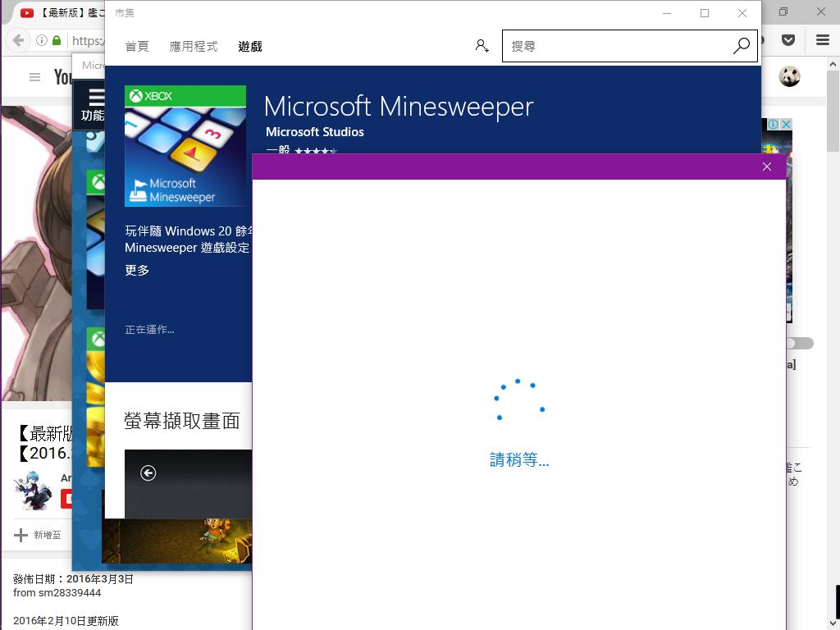This screenshot has width=840, height=630.
Task: Click the green padlock security icon
Action: (57, 40)
